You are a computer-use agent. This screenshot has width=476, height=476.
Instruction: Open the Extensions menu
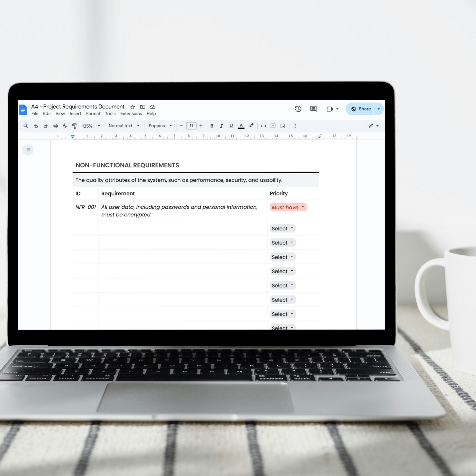[x=131, y=114]
